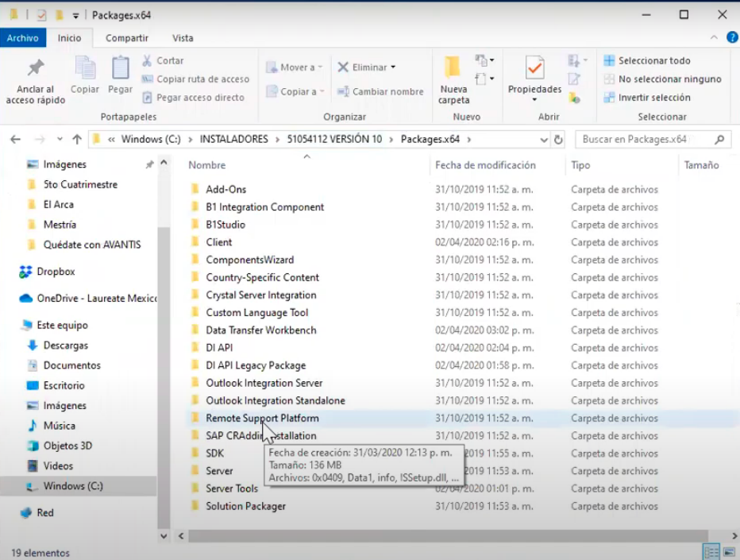Click Windows (C:) in the address bar
The width and height of the screenshot is (740, 560).
[151, 139]
